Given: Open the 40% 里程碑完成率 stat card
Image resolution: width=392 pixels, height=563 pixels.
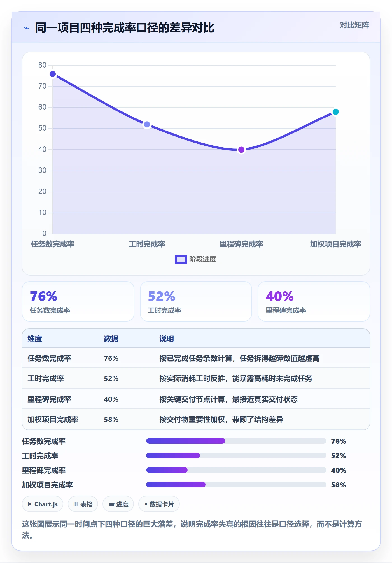Looking at the screenshot, I should point(314,301).
